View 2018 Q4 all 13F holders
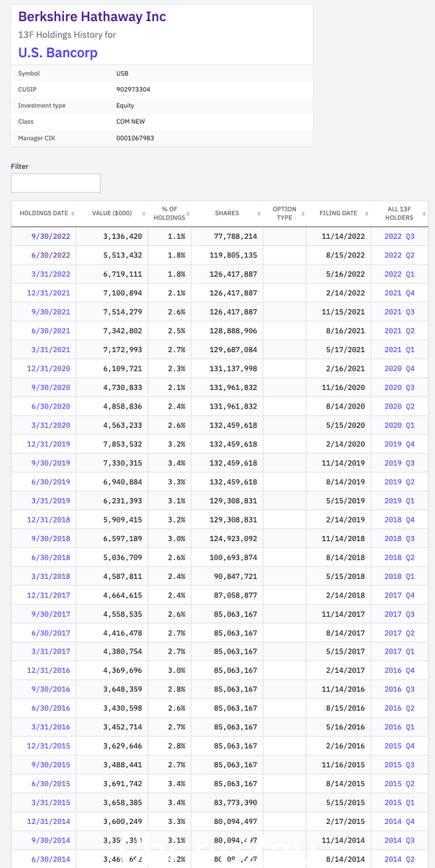This screenshot has width=435, height=868. click(x=399, y=519)
